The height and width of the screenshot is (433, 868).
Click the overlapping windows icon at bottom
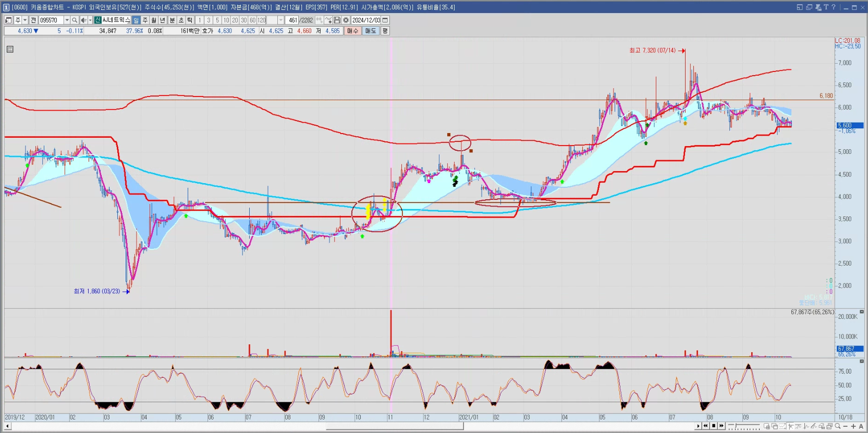point(775,426)
